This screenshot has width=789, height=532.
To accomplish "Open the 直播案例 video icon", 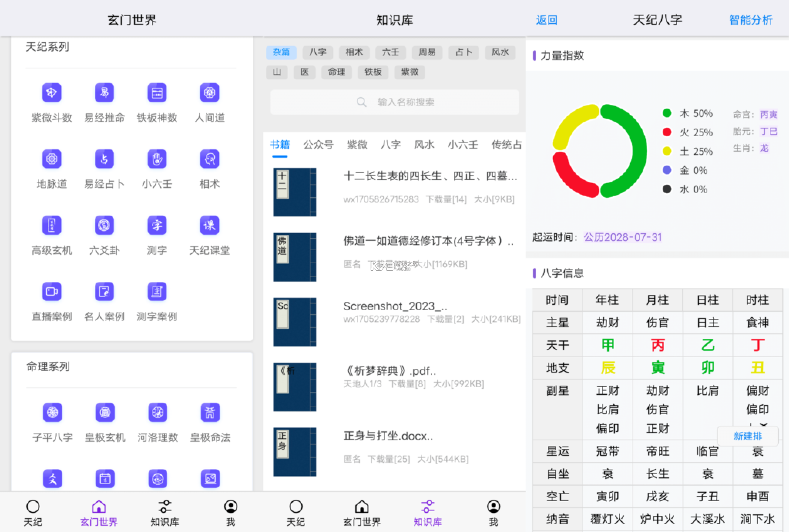I will (52, 291).
